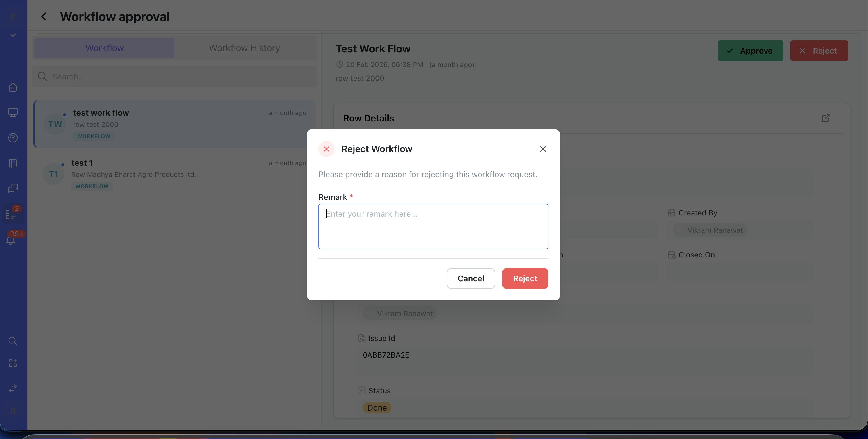The width and height of the screenshot is (868, 439).
Task: Open the add apps grid icon
Action: (13, 363)
